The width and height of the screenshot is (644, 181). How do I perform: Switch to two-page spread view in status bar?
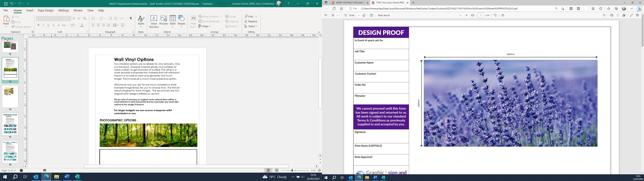(x=277, y=170)
